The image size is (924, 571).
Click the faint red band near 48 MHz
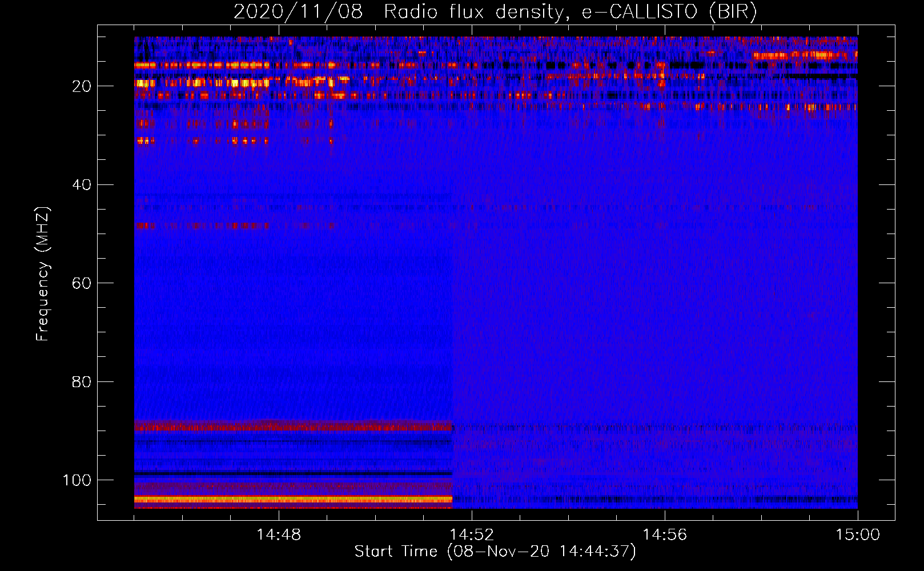coord(200,226)
